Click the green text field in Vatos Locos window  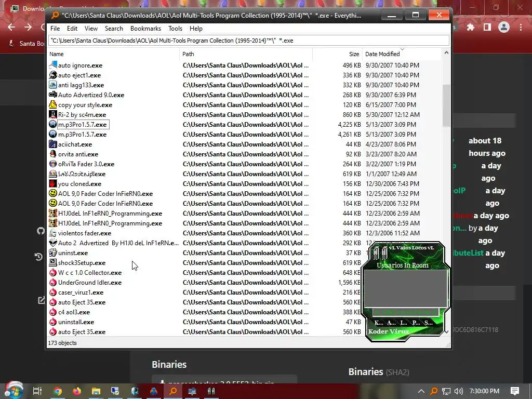(406, 312)
